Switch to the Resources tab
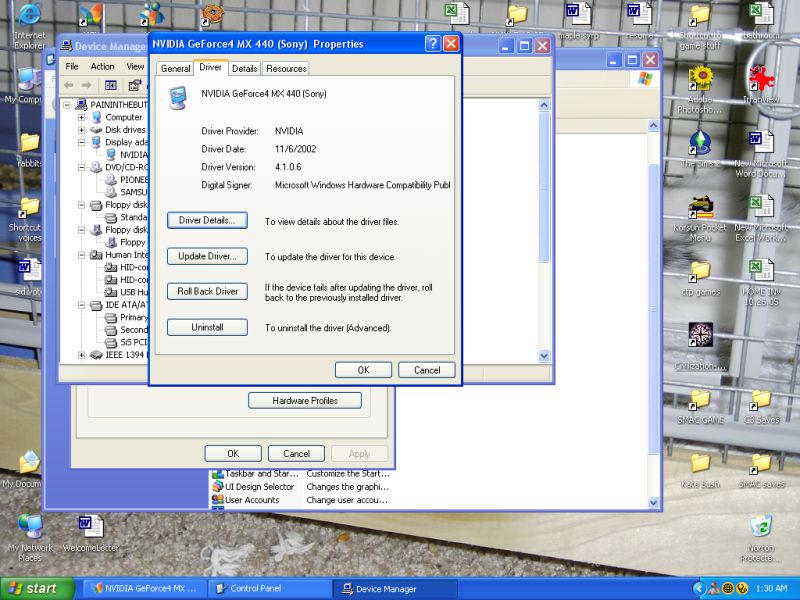 pos(286,68)
